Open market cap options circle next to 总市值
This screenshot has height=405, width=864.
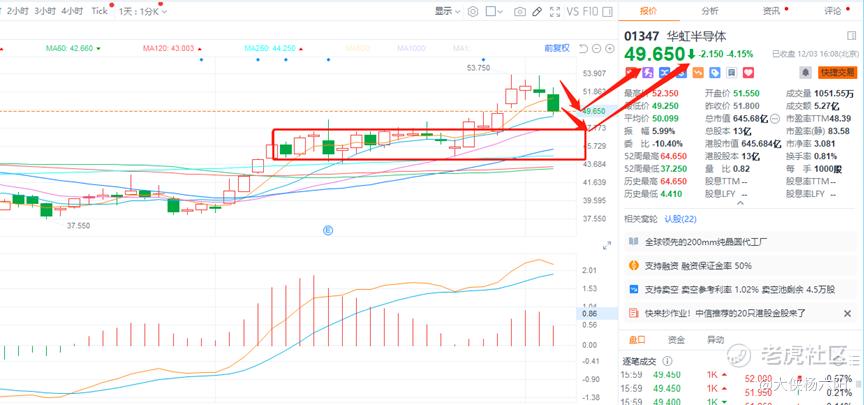coord(774,118)
